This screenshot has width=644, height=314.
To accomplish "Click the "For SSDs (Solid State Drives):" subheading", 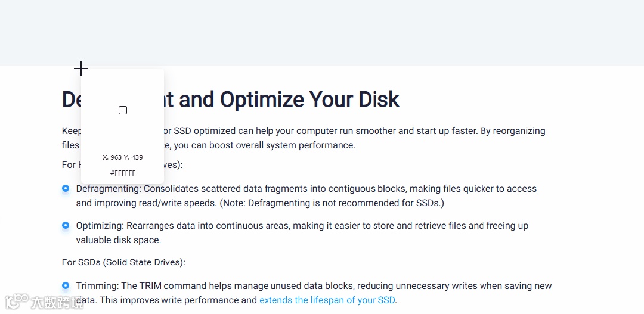I will 123,262.
